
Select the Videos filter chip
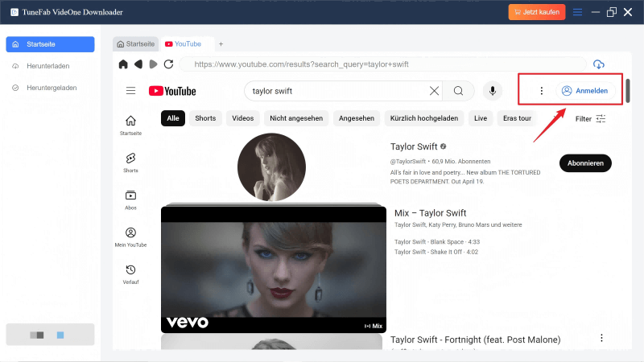(243, 118)
